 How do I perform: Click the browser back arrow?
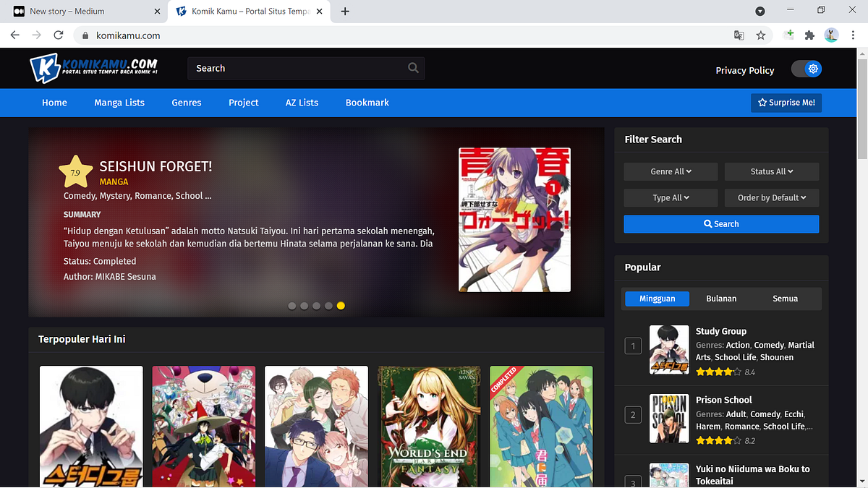(15, 35)
